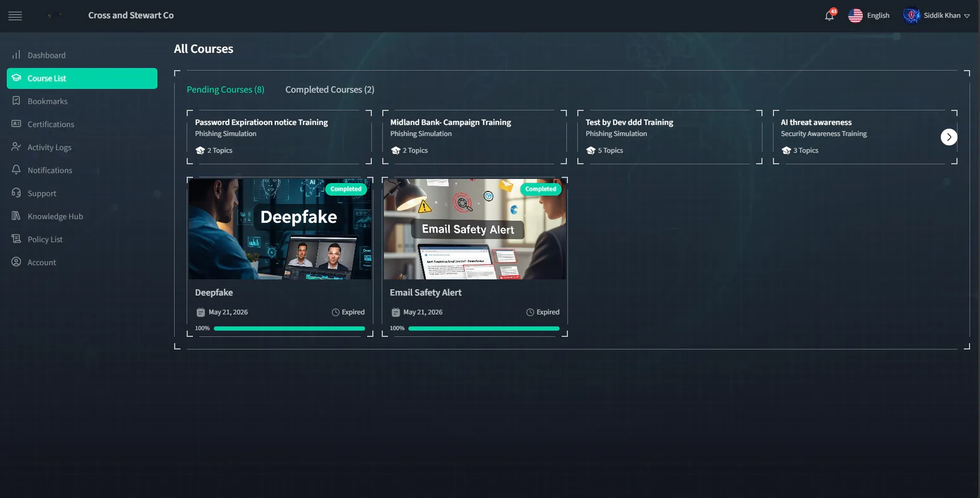Open AI threat awareness course card
The height and width of the screenshot is (498, 980).
[x=865, y=137]
